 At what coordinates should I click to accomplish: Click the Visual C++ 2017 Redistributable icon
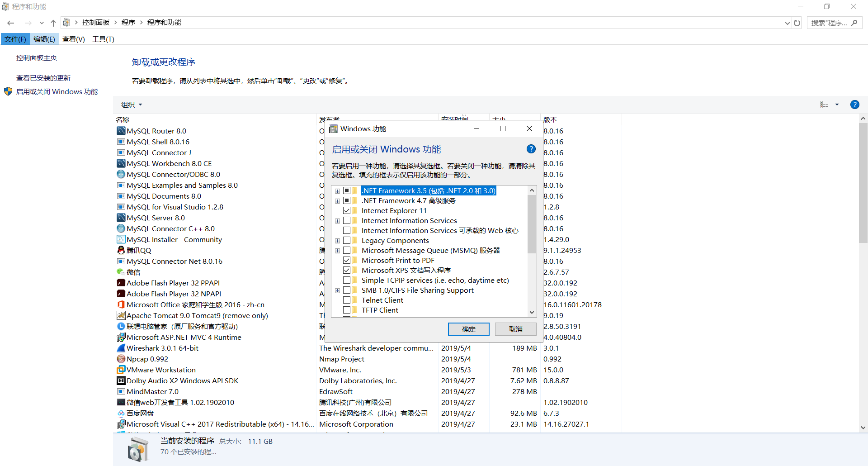click(x=121, y=424)
